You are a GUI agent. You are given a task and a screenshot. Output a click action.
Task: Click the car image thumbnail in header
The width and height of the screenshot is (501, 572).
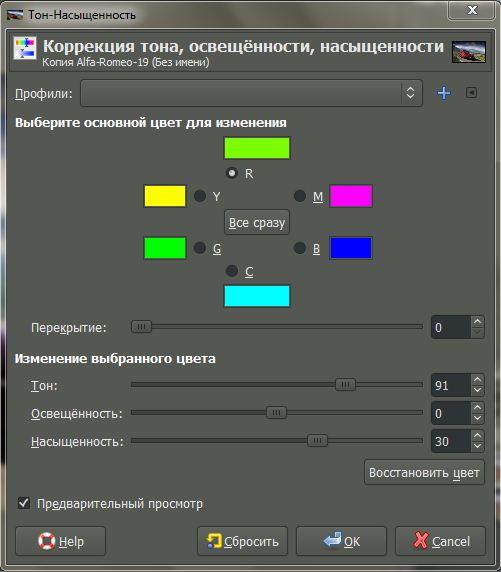469,52
